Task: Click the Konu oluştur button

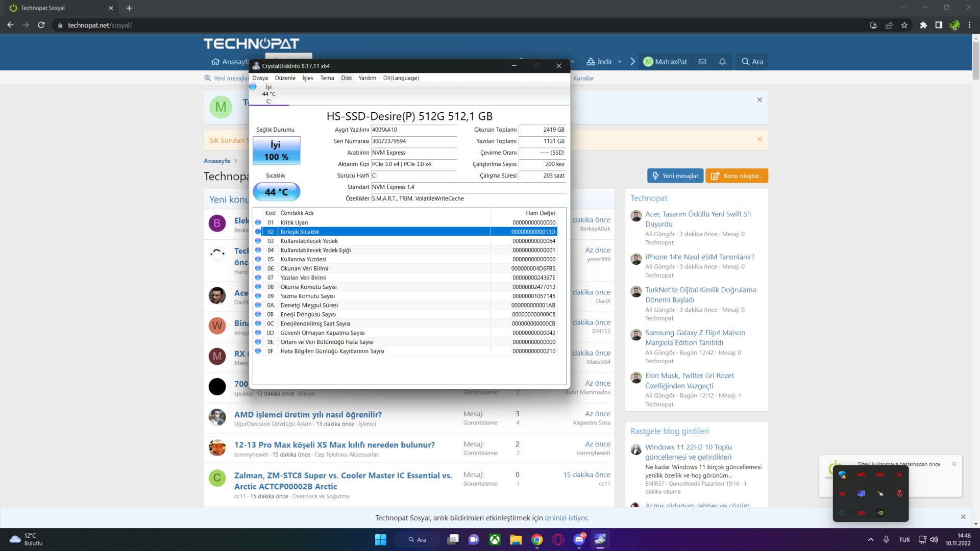Action: 737,176
